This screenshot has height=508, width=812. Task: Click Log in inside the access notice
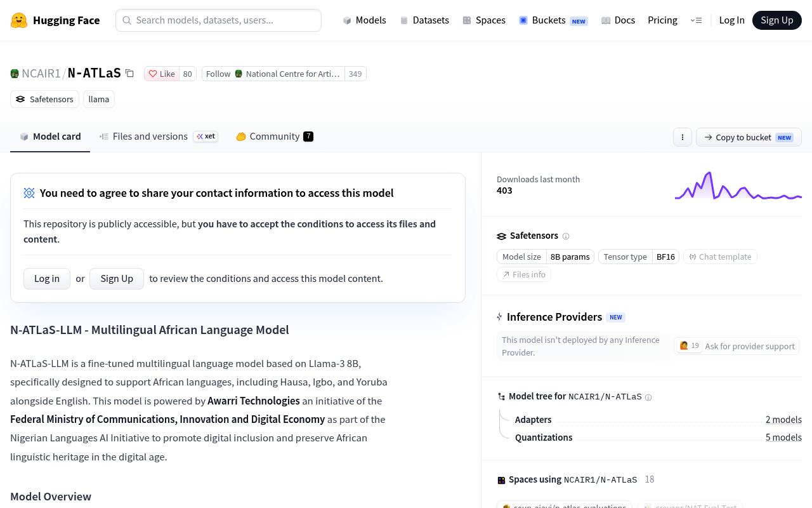coord(47,278)
